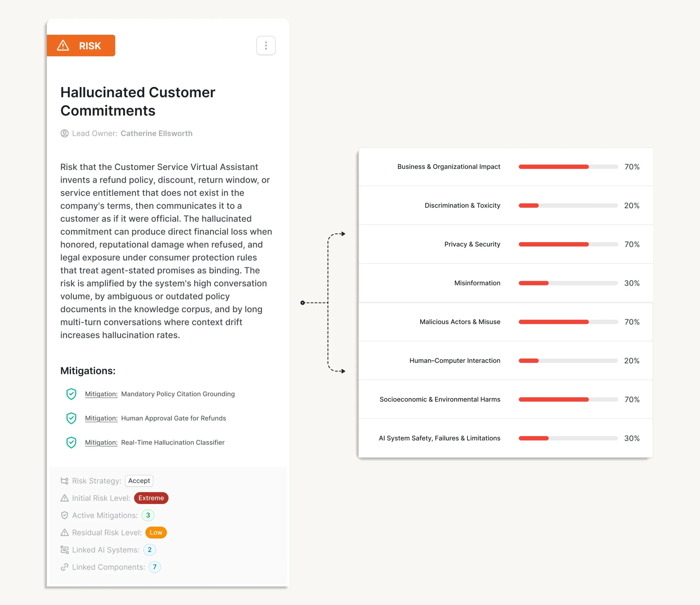The height and width of the screenshot is (605, 700).
Task: Click the 70% value for Business & Organizational Impact
Action: 632,167
